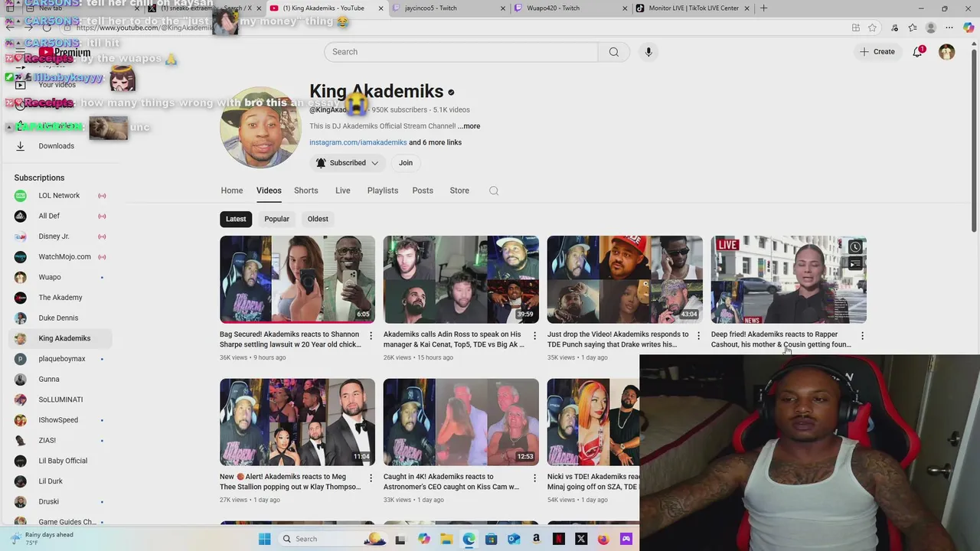This screenshot has height=551, width=980.
Task: Expand channel description with ...more
Action: [469, 126]
